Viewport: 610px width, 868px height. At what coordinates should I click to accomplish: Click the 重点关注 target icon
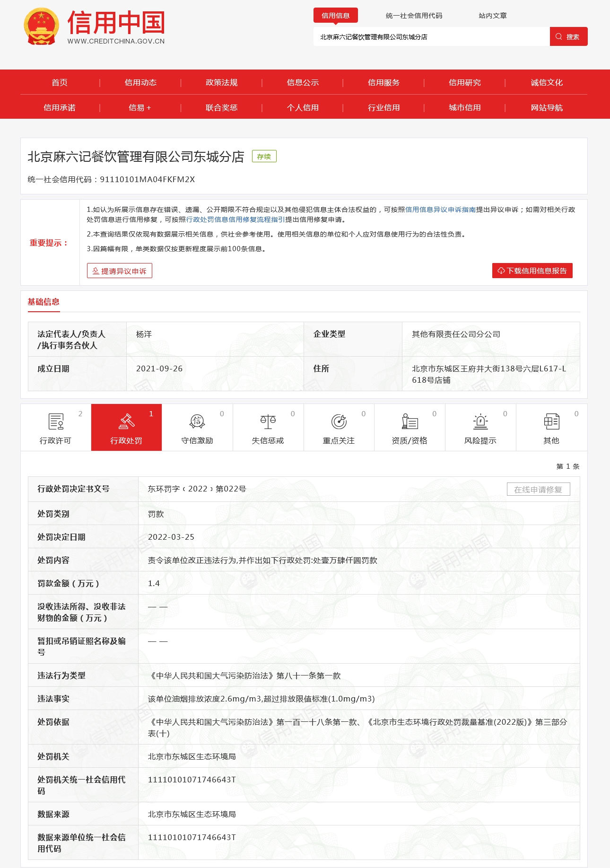pos(339,421)
